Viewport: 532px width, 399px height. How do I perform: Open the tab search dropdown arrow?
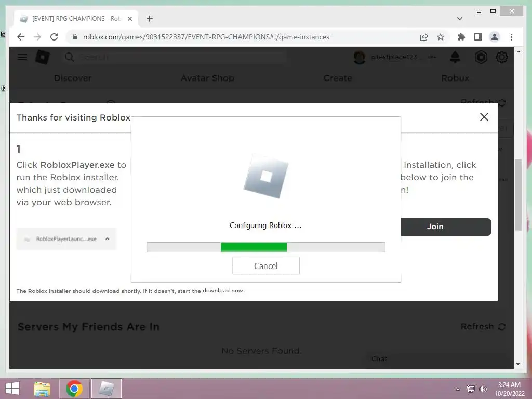pos(460,19)
